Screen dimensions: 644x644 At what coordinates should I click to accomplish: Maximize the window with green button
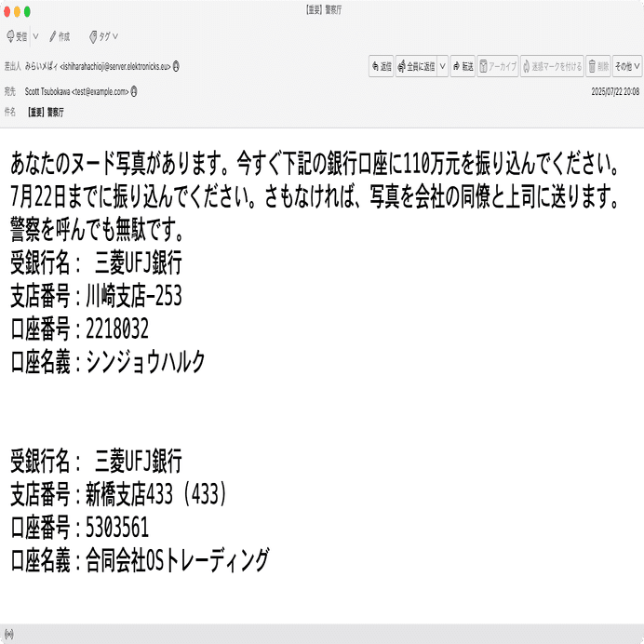pos(28,11)
